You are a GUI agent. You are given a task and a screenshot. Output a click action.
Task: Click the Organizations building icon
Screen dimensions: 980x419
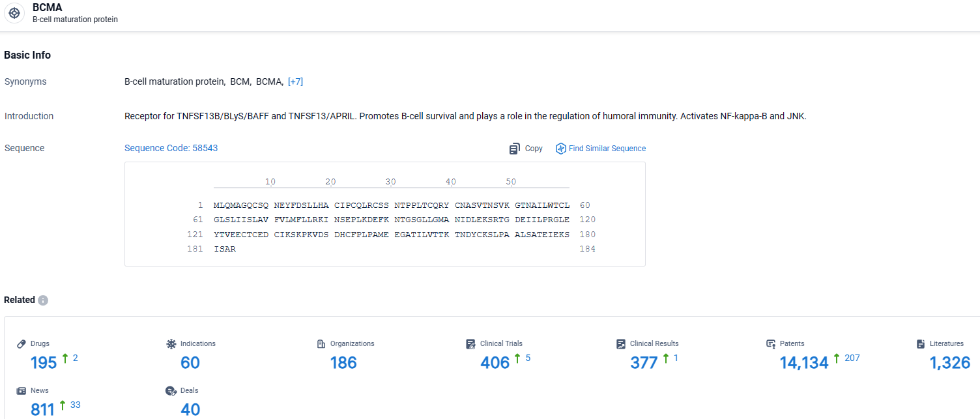pos(321,343)
